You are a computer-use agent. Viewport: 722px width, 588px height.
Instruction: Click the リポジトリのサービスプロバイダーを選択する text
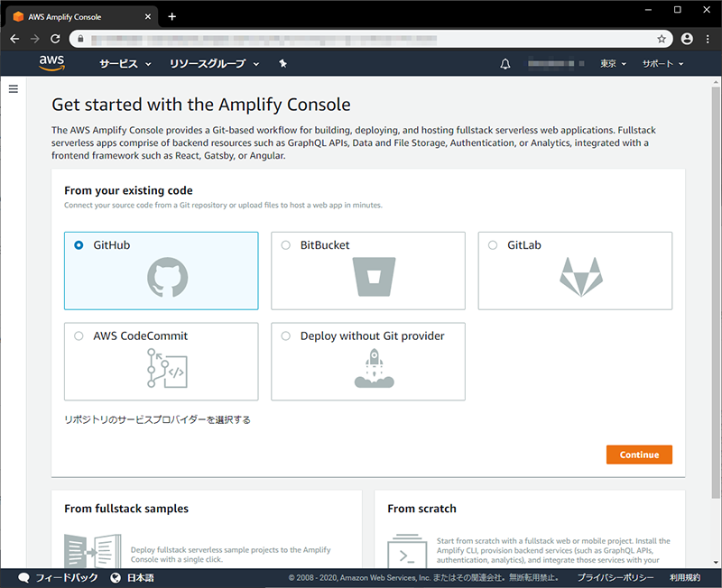pyautogui.click(x=157, y=419)
